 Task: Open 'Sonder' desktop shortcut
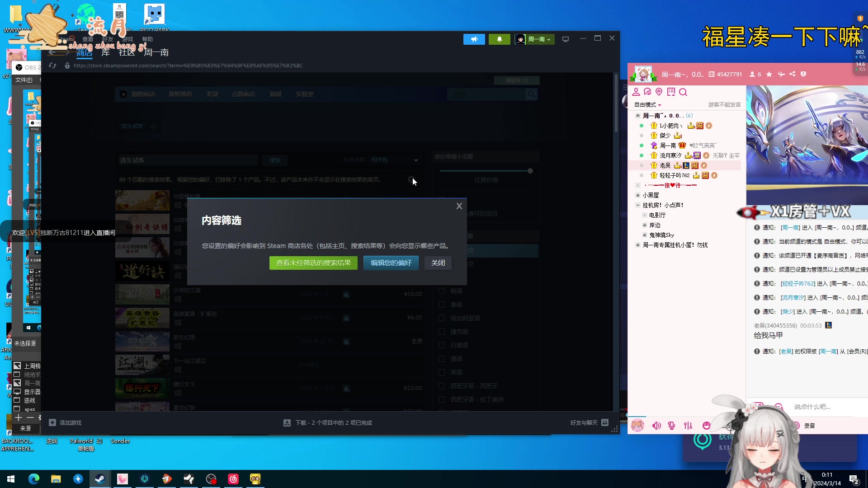(x=120, y=441)
